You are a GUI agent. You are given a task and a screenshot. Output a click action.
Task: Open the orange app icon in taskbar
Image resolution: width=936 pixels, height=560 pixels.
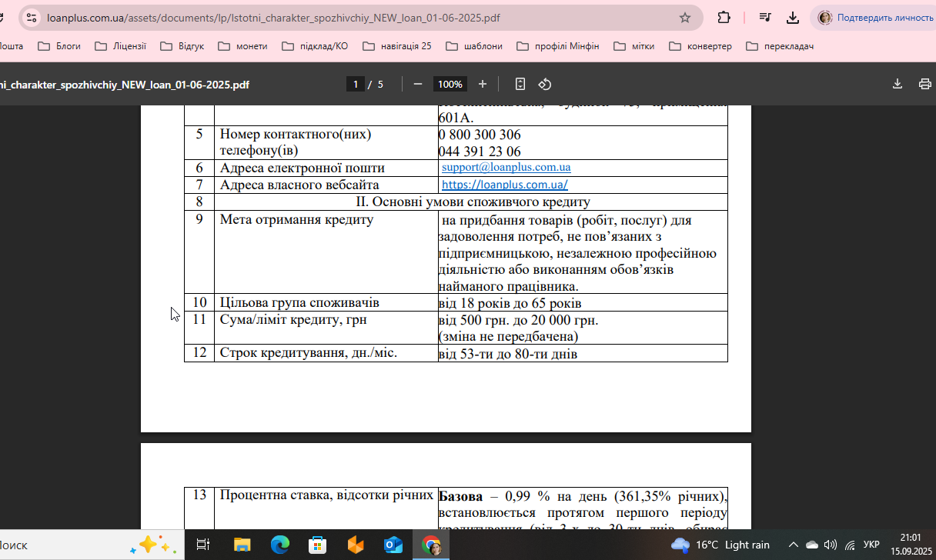(x=355, y=545)
